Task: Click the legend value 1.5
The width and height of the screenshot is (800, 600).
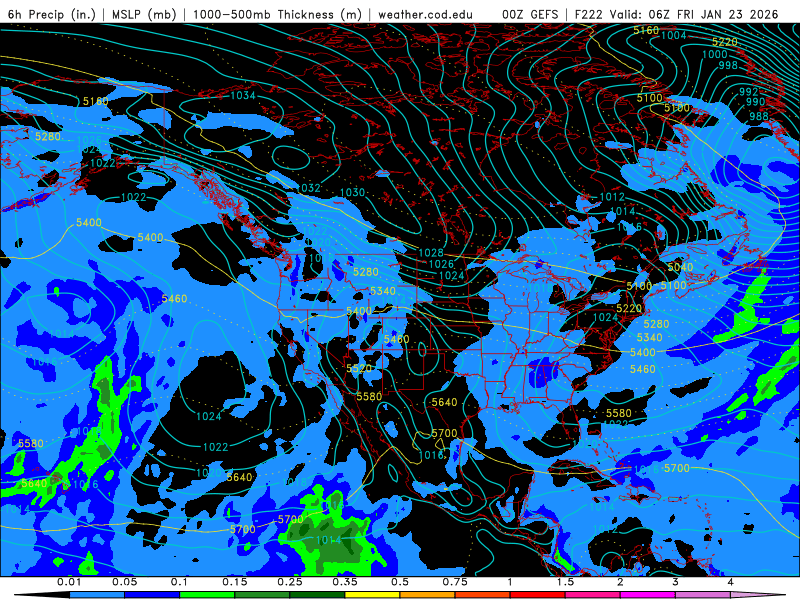Action: (x=565, y=582)
